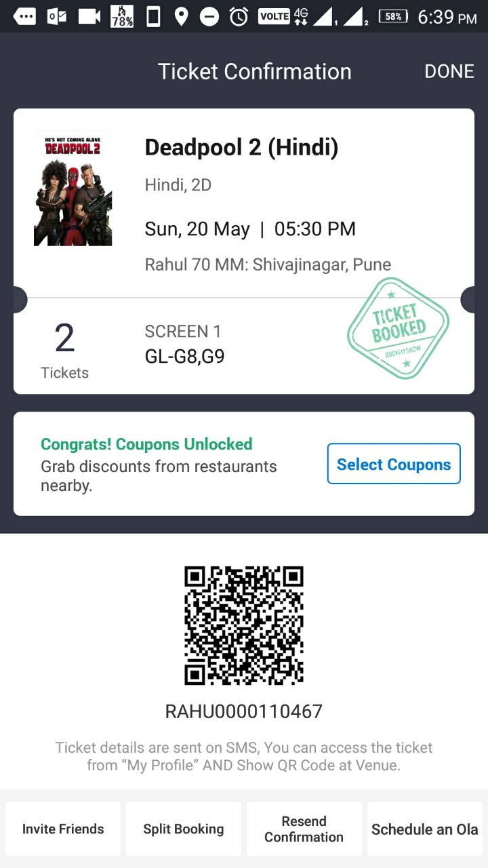
Task: Tap the Invite Friends button
Action: click(x=63, y=829)
